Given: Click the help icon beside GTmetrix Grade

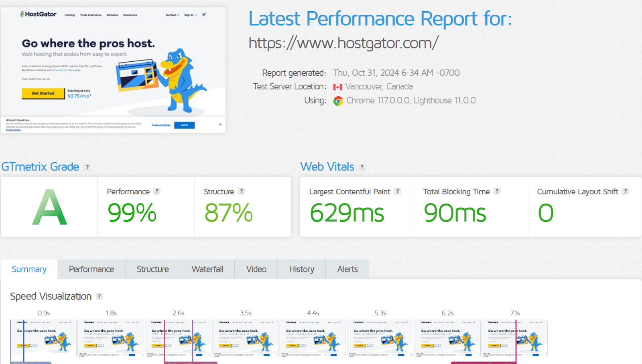Looking at the screenshot, I should click(x=87, y=167).
